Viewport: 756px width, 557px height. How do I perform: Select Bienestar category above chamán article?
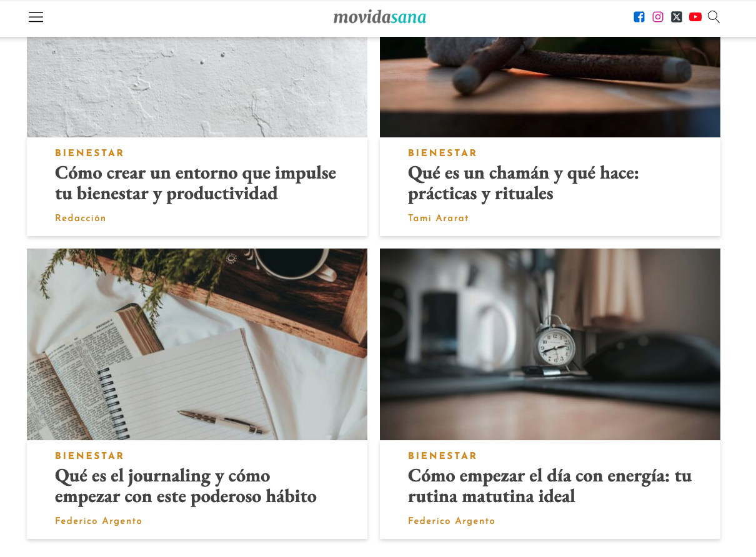442,153
